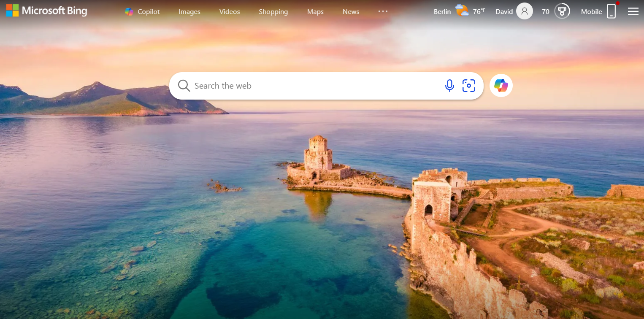The image size is (644, 319).
Task: Expand the three-dots more menu
Action: [383, 11]
